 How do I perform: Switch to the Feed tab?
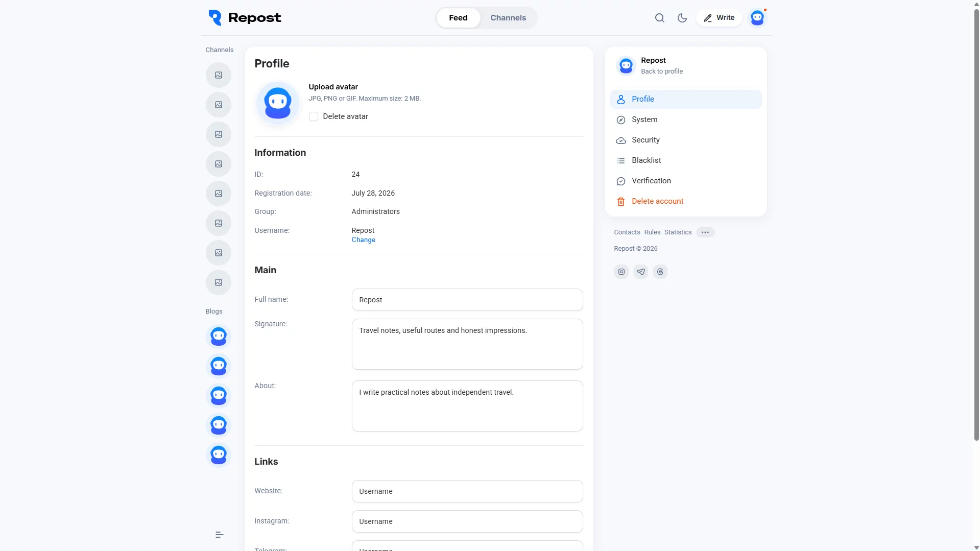458,18
